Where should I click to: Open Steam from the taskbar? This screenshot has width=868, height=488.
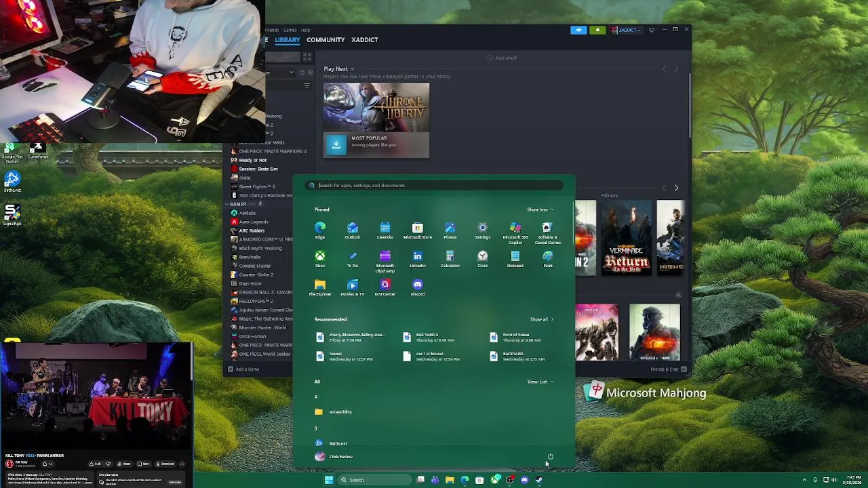[539, 480]
